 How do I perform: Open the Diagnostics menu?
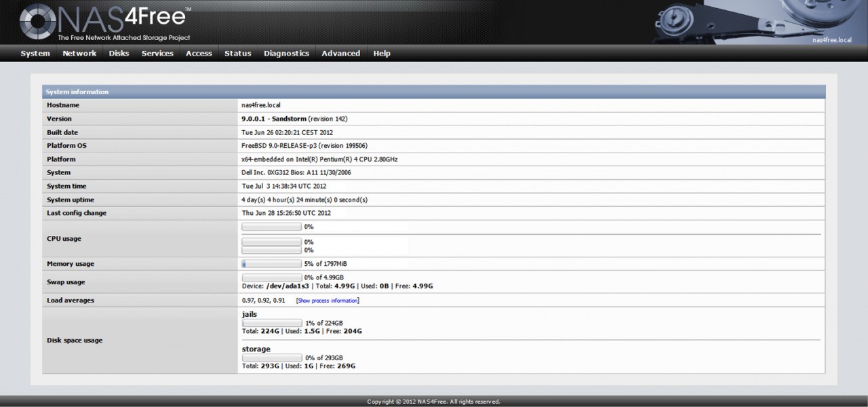pos(286,53)
